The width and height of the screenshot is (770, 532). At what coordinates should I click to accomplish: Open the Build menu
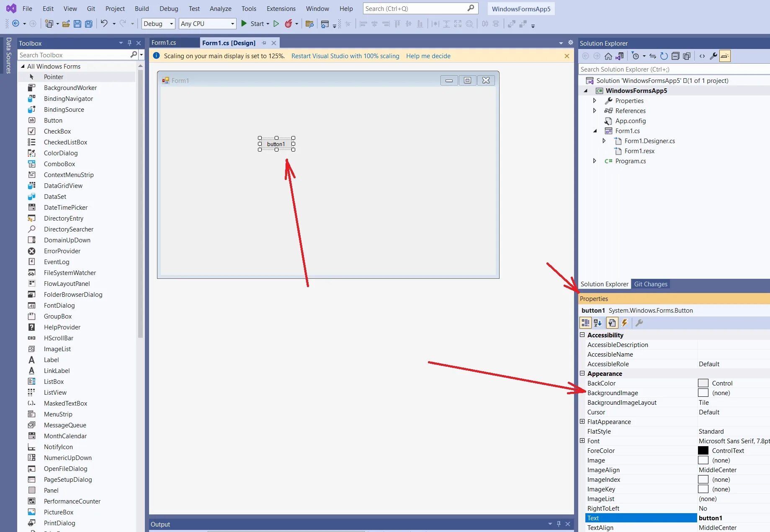click(142, 8)
